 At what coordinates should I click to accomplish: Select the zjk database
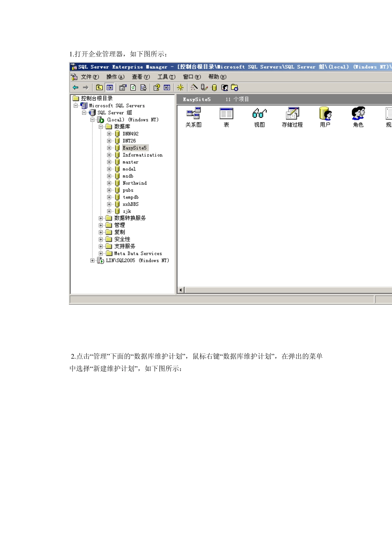tap(127, 211)
